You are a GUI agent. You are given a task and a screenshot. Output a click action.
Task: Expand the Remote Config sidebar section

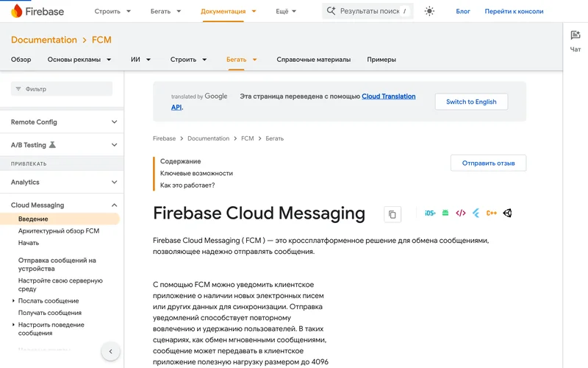[x=115, y=122]
